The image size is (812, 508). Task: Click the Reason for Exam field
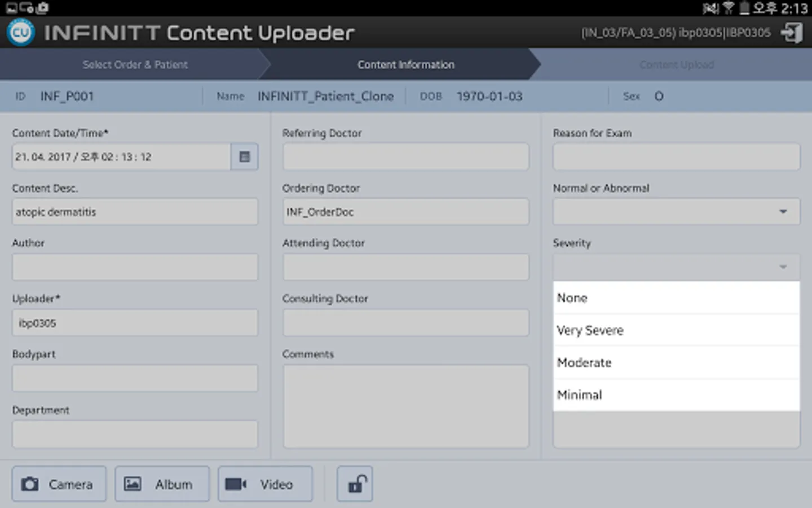[x=676, y=157]
